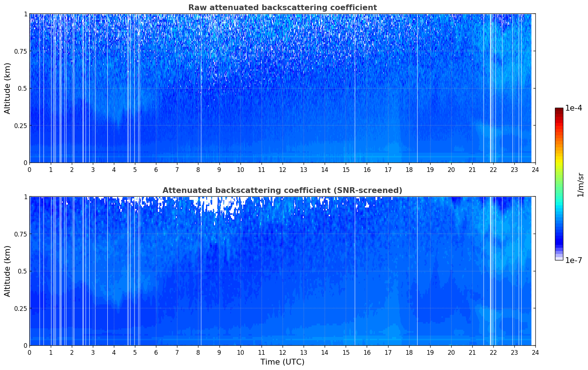The height and width of the screenshot is (370, 588).
Task: Click hour '24' tick under the bottom plot
Action: click(535, 353)
